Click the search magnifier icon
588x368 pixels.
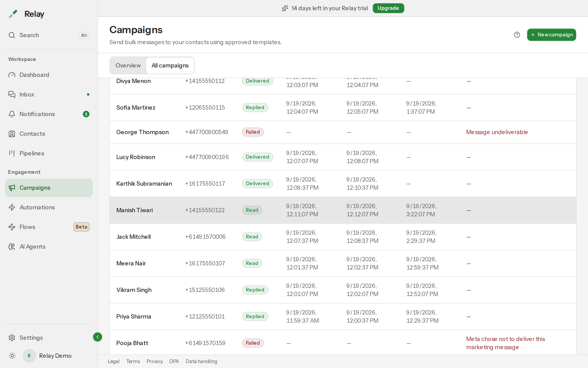pyautogui.click(x=12, y=35)
